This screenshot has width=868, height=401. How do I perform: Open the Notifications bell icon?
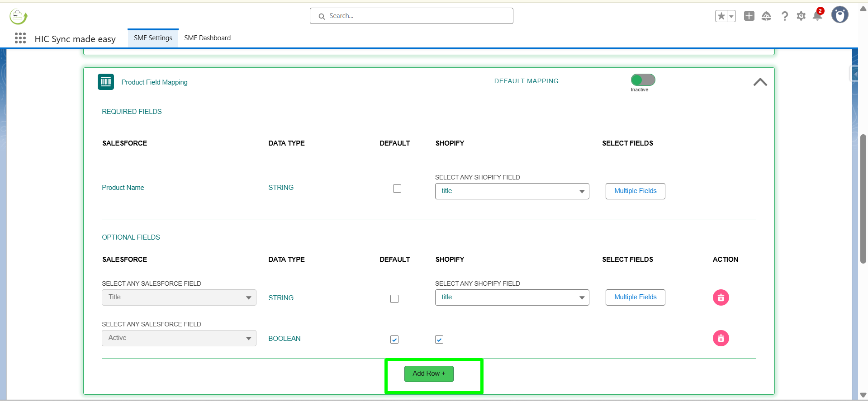point(817,16)
